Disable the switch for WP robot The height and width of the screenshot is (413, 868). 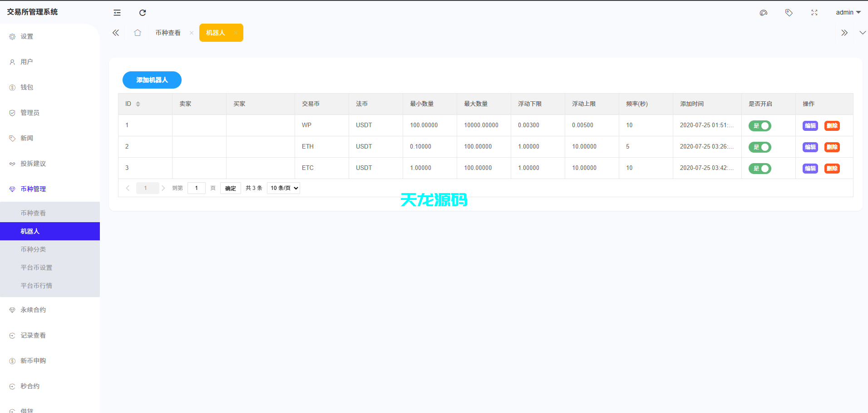point(759,126)
